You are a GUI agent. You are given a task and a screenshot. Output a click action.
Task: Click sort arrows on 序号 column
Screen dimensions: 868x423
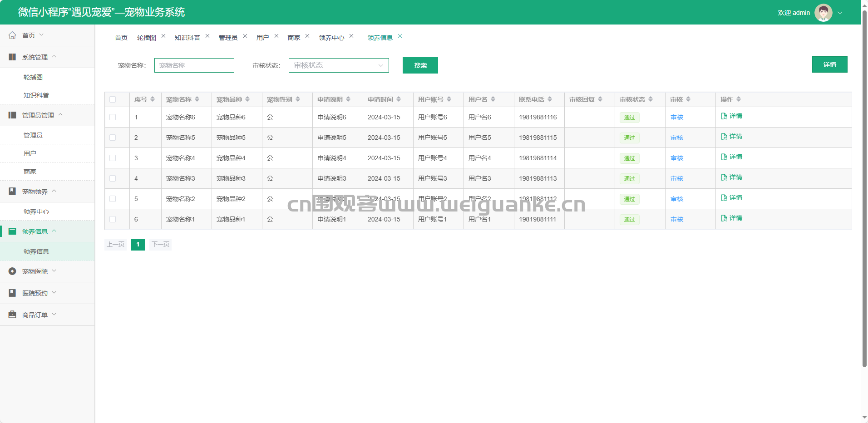point(153,99)
